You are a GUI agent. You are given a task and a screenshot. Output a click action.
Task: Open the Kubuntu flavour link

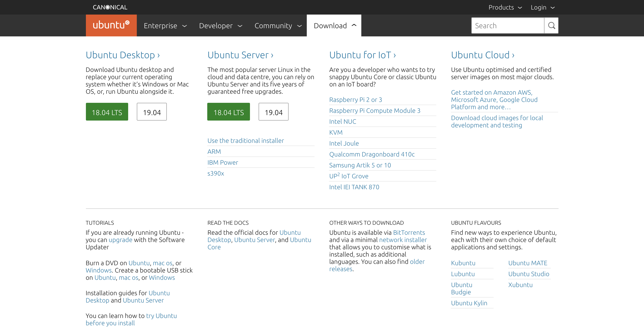[x=463, y=263]
